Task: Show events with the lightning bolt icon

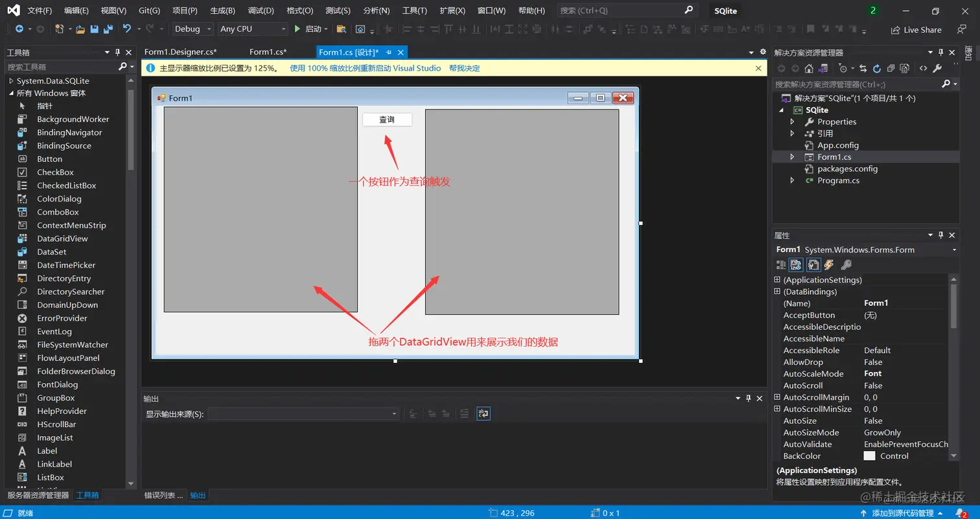Action: point(829,265)
